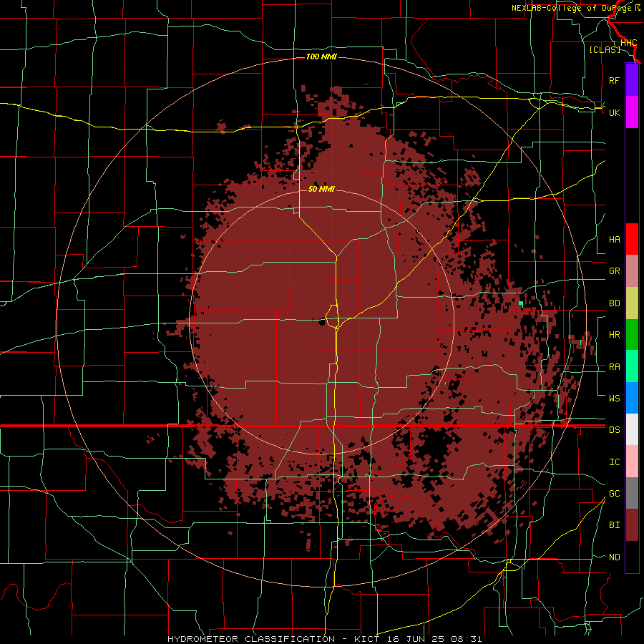The height and width of the screenshot is (644, 644).
Task: Click the 100 NMI range ring label
Action: (x=321, y=57)
